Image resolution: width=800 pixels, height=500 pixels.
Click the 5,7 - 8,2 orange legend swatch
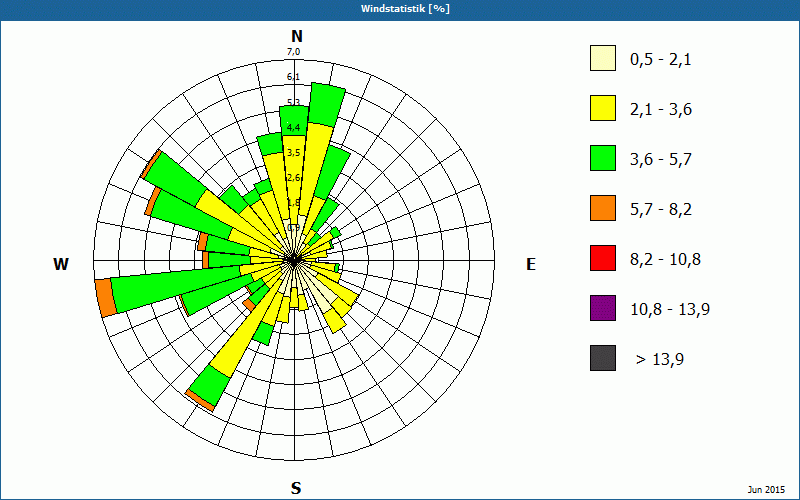(x=603, y=208)
